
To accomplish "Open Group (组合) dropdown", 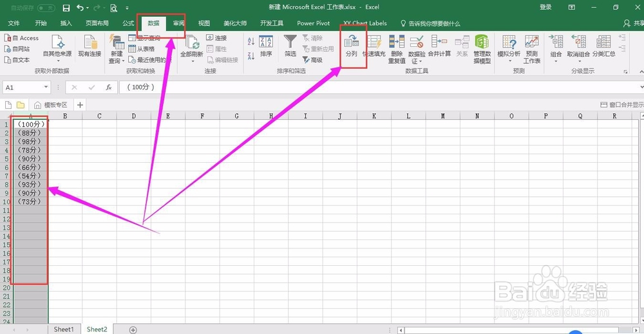I will click(556, 49).
